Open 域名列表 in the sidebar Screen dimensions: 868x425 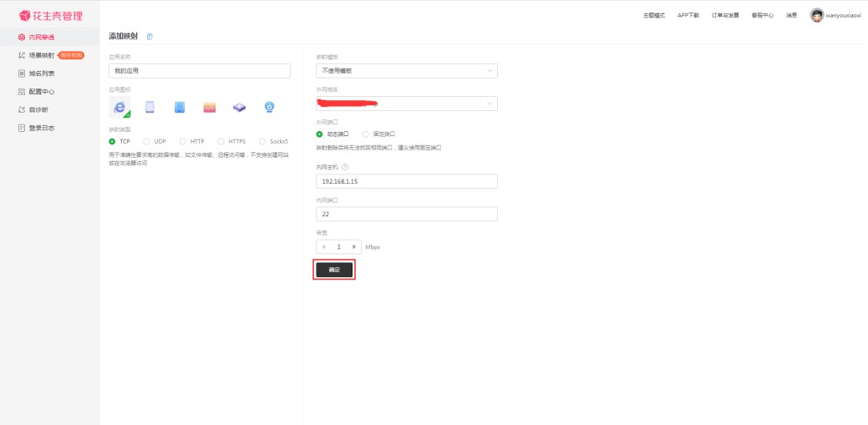tap(41, 73)
